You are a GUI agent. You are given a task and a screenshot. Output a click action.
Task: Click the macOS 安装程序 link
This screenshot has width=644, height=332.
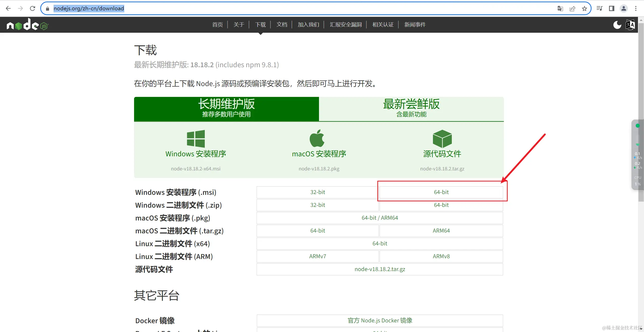point(319,154)
